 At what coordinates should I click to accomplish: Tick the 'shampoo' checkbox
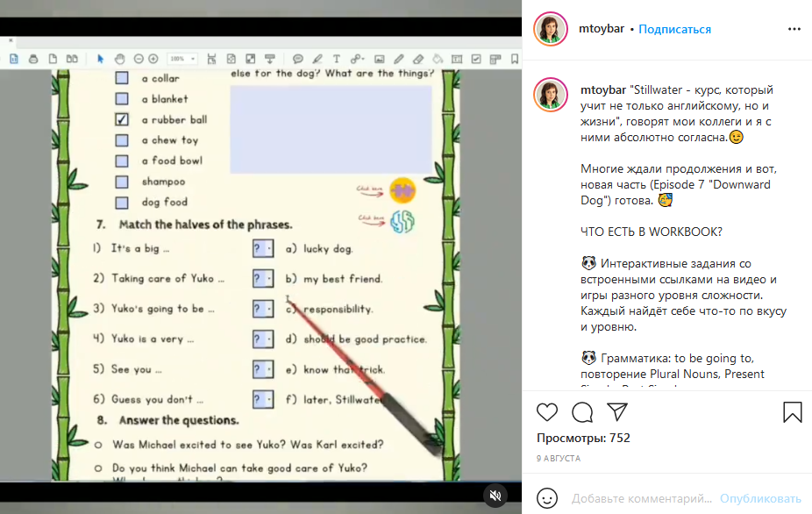pos(123,182)
